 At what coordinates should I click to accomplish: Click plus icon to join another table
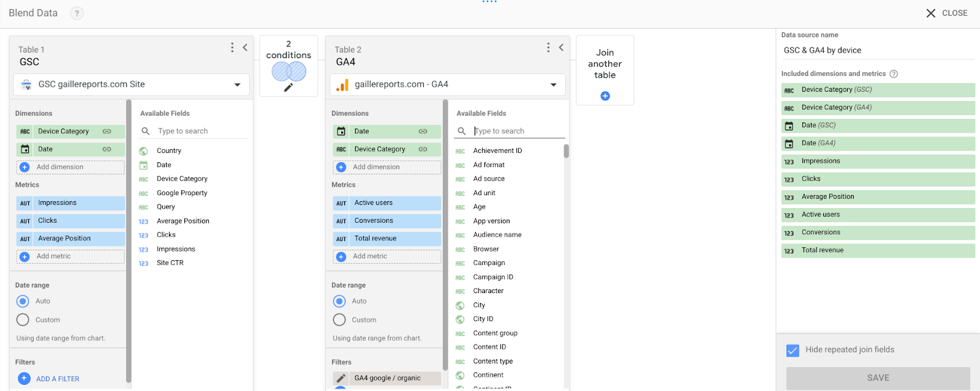(605, 95)
